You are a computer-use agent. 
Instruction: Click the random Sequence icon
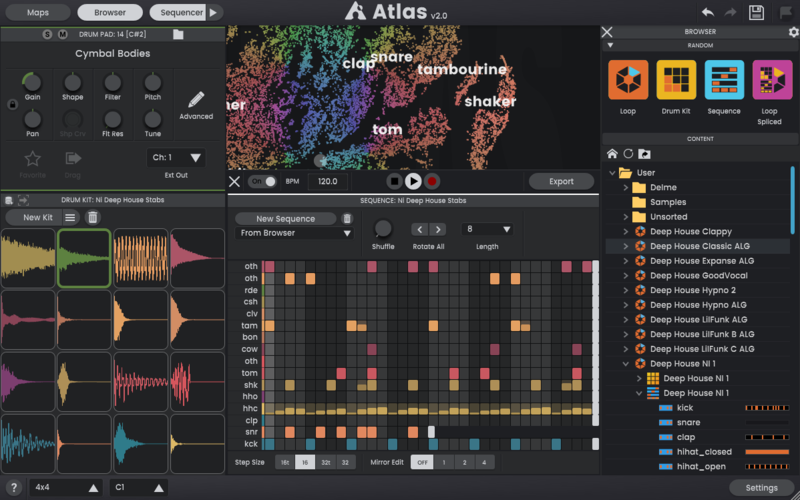724,80
